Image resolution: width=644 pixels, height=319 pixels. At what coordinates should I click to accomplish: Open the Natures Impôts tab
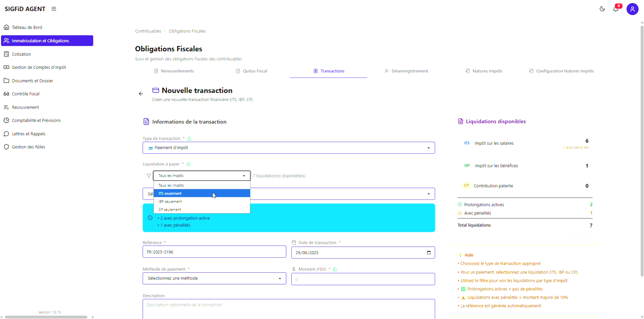click(x=484, y=71)
